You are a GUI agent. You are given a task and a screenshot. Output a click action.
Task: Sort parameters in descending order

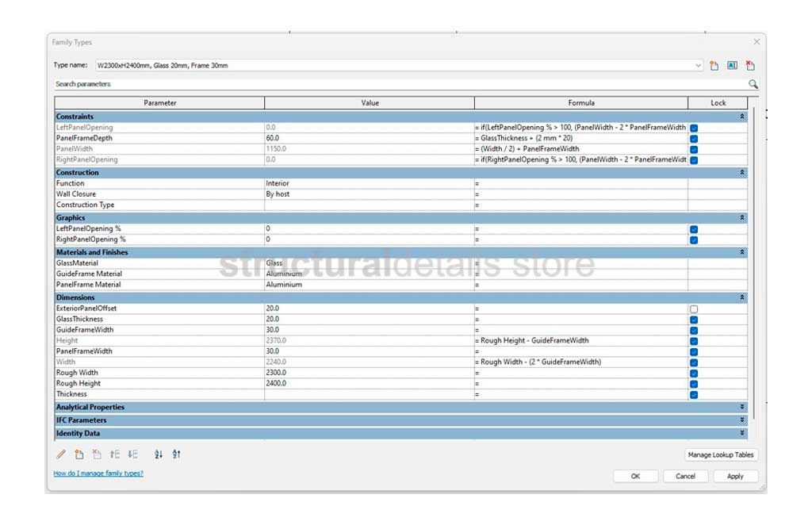click(176, 454)
